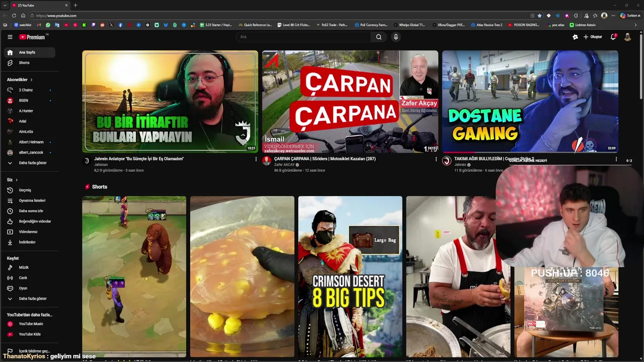Expand the Abonelikler section chevron
This screenshot has width=644, height=362.
coord(31,79)
